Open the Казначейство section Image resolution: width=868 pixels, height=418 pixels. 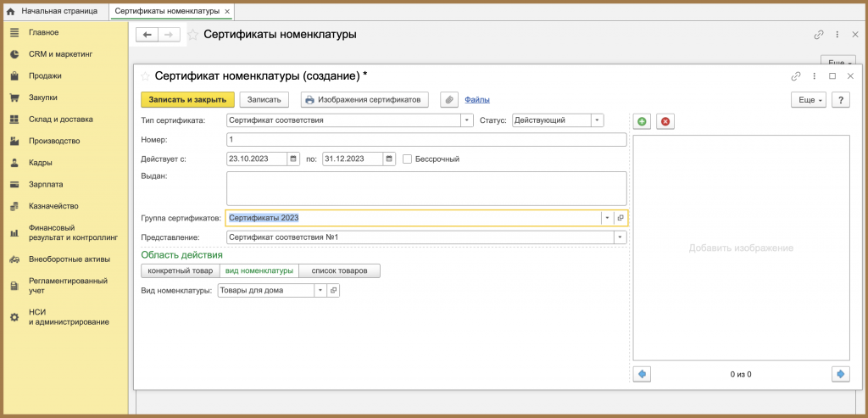coord(53,206)
